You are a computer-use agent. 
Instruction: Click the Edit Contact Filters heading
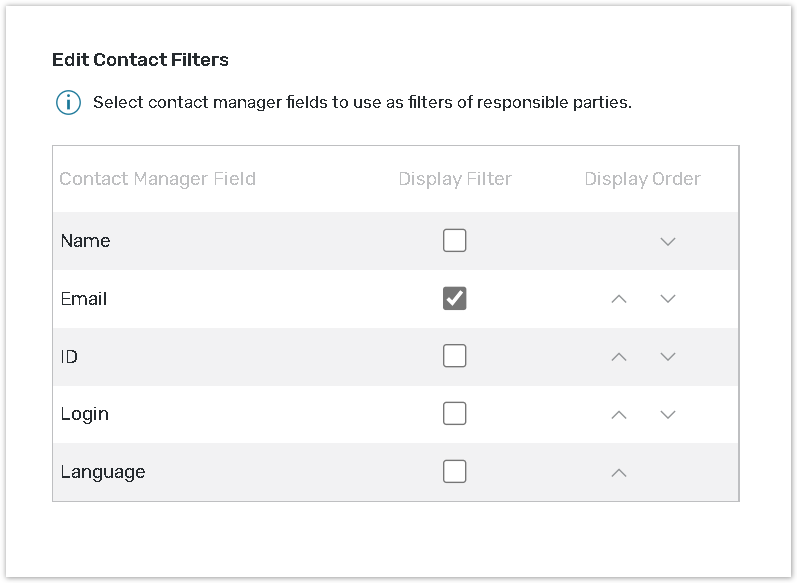pos(140,60)
